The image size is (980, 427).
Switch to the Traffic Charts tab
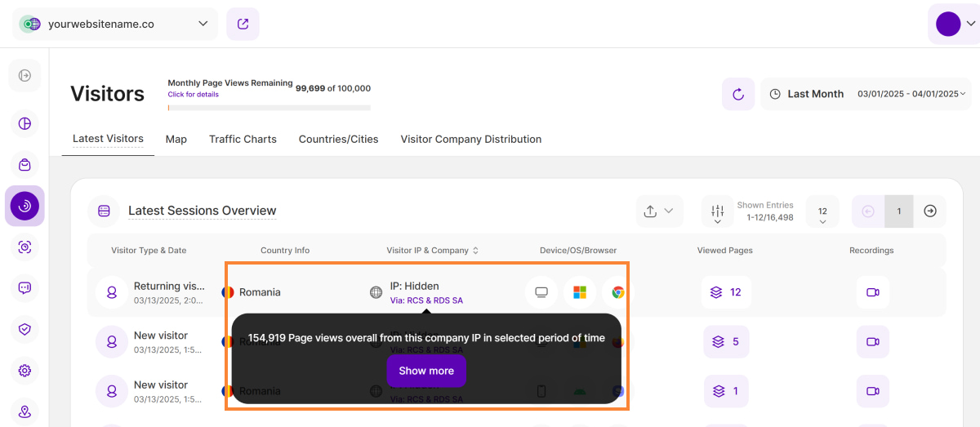click(x=243, y=140)
